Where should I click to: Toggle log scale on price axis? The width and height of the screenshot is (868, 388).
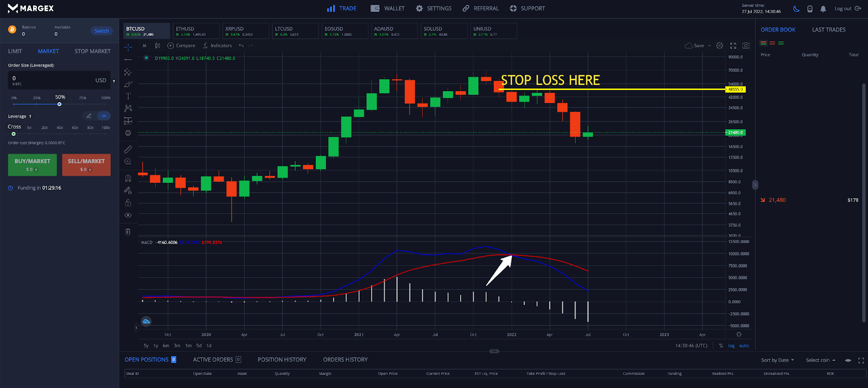pos(731,346)
